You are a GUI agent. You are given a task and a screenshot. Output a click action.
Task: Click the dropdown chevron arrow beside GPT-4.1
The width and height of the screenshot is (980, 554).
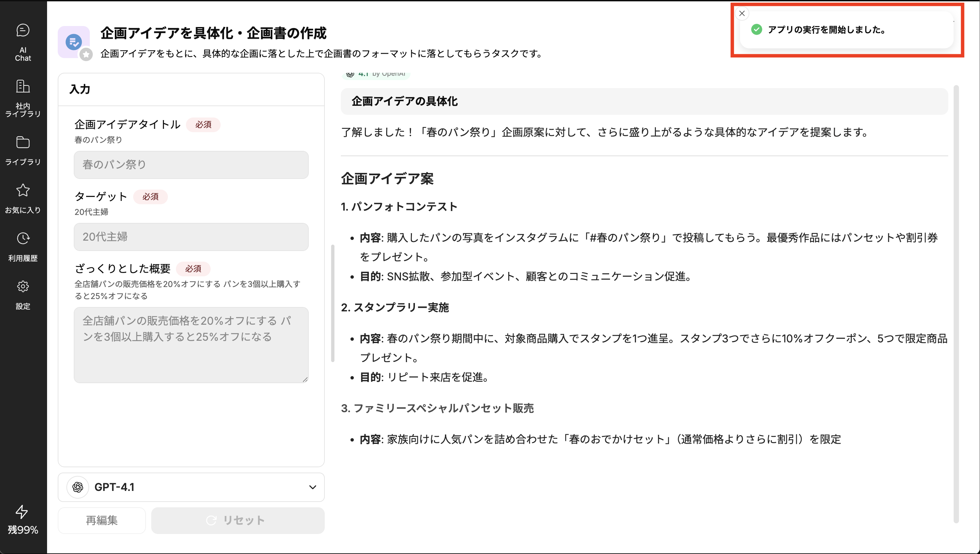(x=312, y=487)
